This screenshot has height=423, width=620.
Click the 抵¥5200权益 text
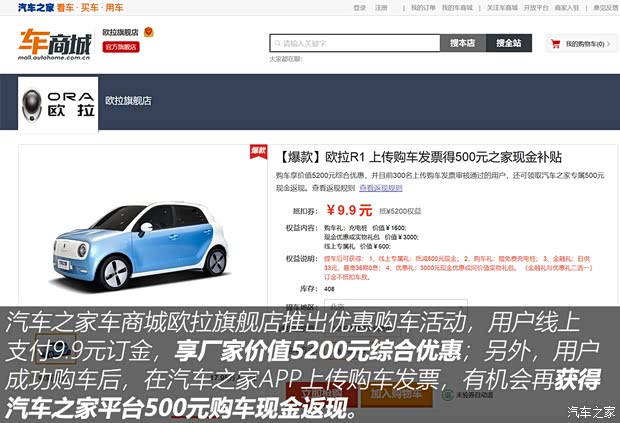click(x=400, y=212)
